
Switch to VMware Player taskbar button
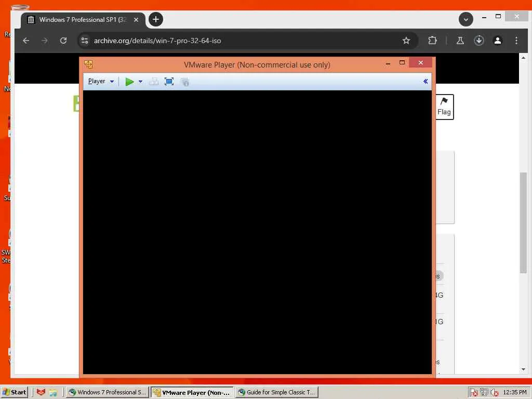tap(192, 392)
